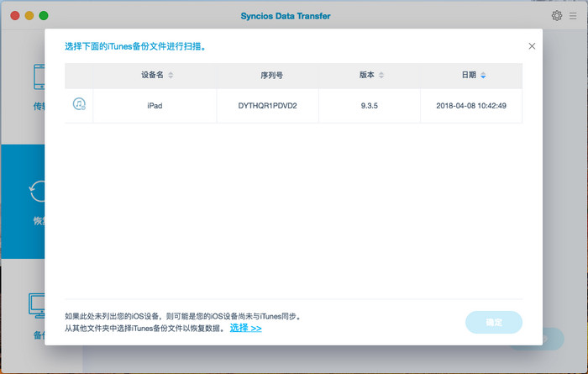Image resolution: width=588 pixels, height=374 pixels.
Task: Click the 确定 confirm button
Action: pyautogui.click(x=494, y=322)
